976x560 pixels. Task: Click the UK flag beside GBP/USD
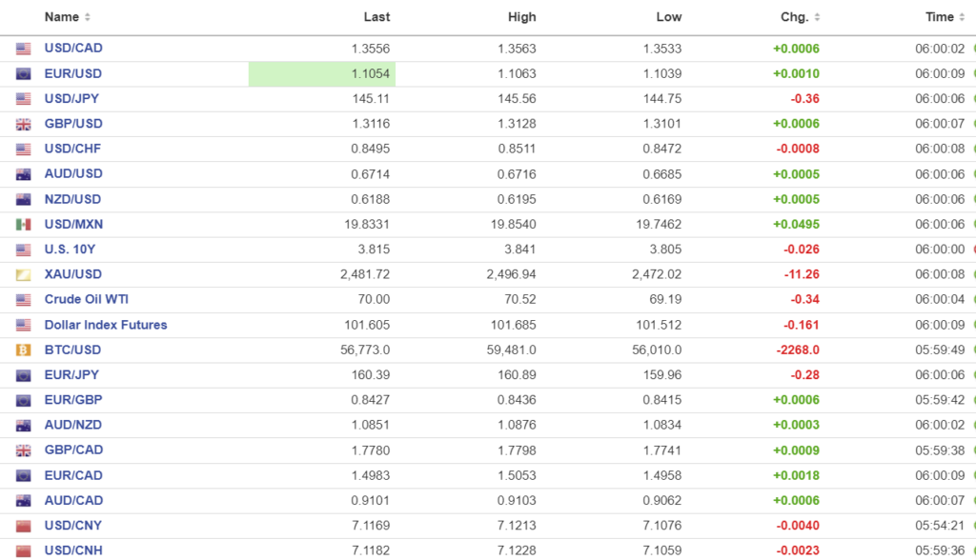pyautogui.click(x=24, y=124)
